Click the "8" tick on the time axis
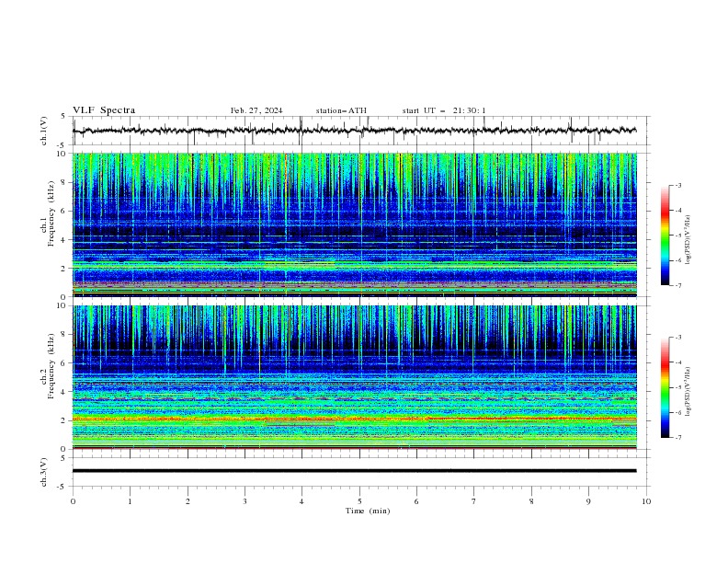Image resolution: width=728 pixels, height=563 pixels. click(531, 501)
